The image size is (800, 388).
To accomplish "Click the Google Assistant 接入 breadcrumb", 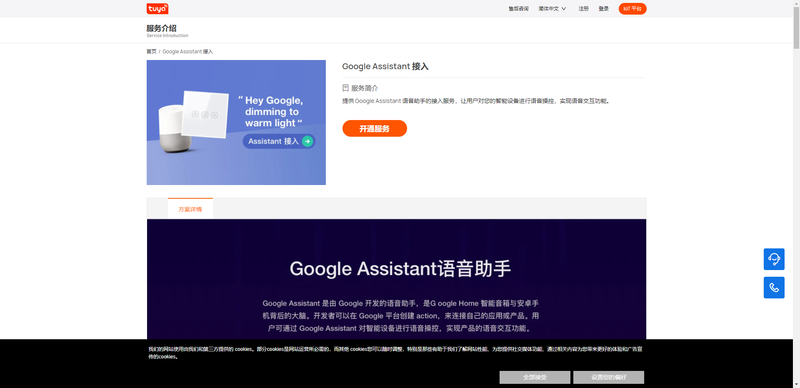I will click(x=188, y=52).
